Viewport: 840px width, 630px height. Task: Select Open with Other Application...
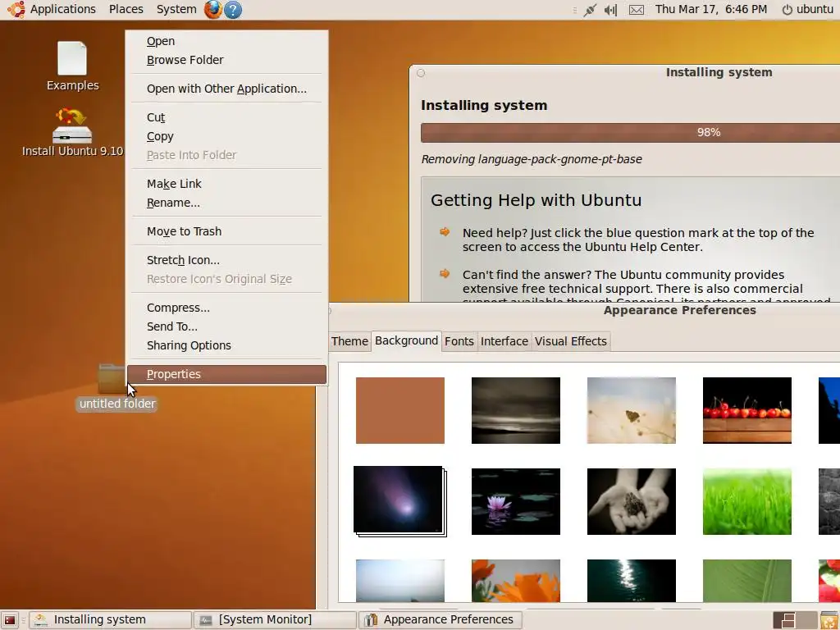coord(226,89)
